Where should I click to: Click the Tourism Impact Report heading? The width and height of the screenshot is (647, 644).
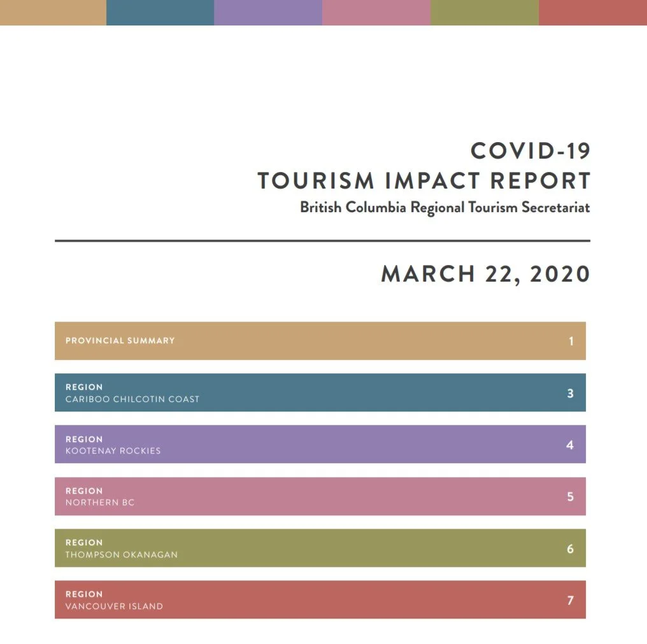coord(423,181)
